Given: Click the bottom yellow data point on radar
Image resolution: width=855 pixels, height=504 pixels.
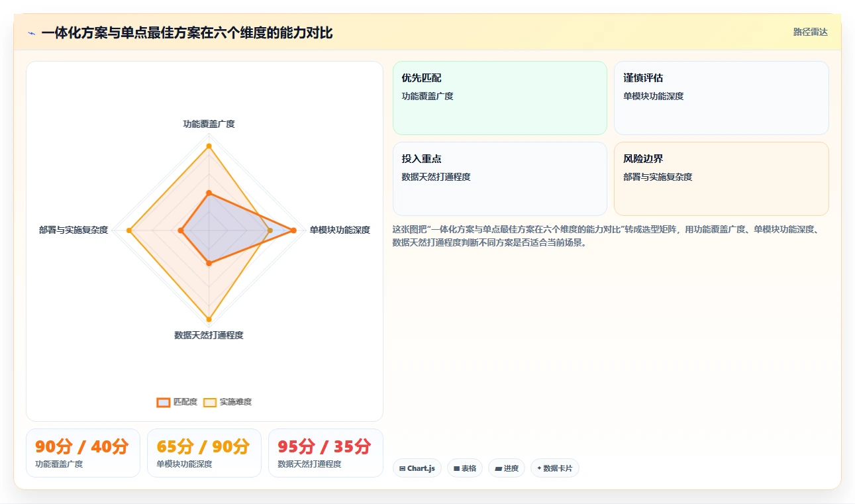Looking at the screenshot, I should [209, 319].
